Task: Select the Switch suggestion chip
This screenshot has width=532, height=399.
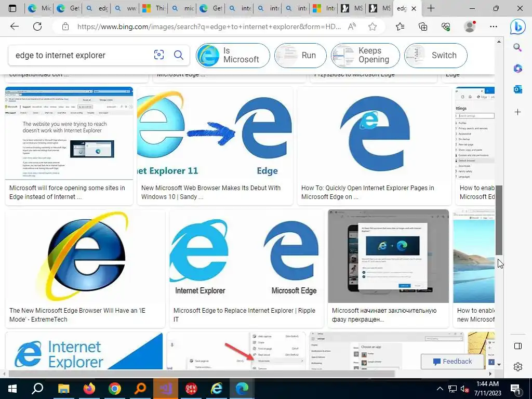Action: click(436, 55)
